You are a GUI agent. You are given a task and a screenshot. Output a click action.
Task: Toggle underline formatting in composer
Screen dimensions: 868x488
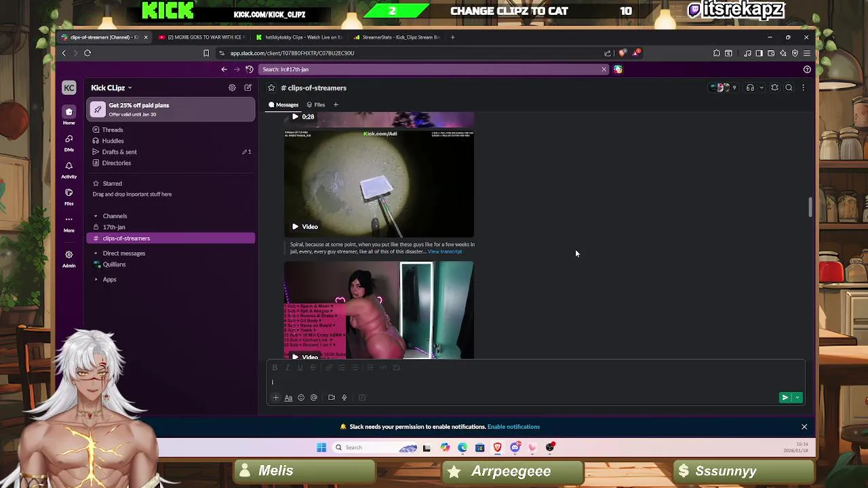pyautogui.click(x=300, y=367)
